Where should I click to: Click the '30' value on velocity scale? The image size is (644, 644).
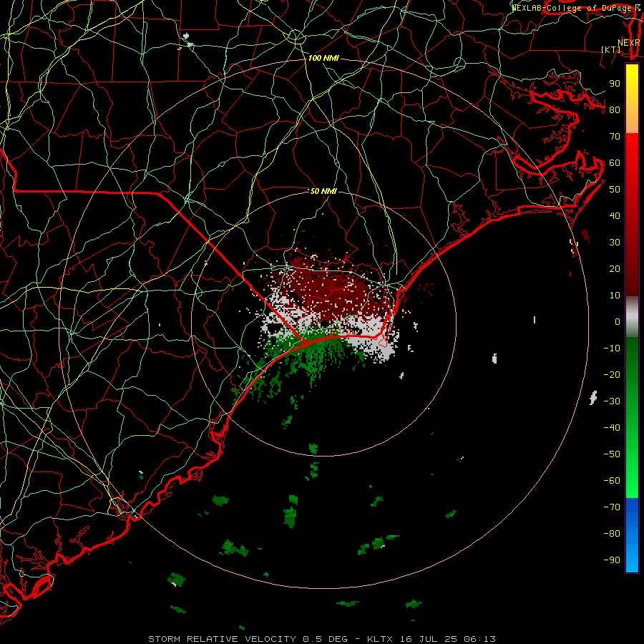[615, 243]
